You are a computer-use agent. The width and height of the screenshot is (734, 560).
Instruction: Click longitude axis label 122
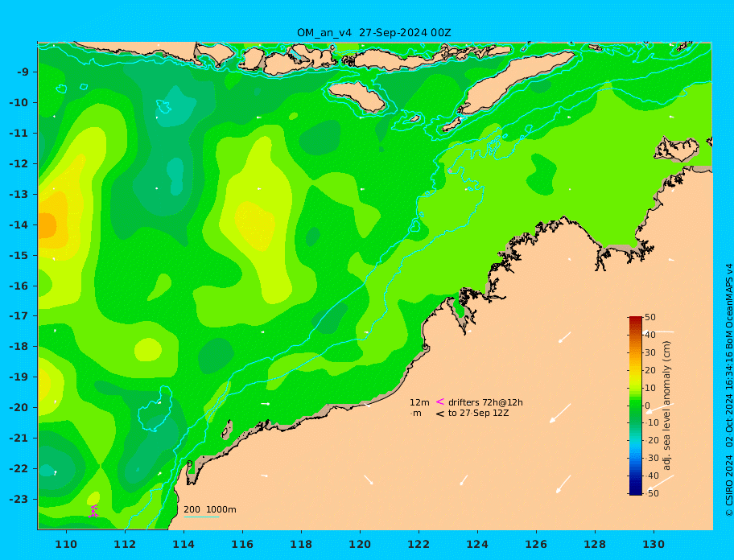click(419, 544)
